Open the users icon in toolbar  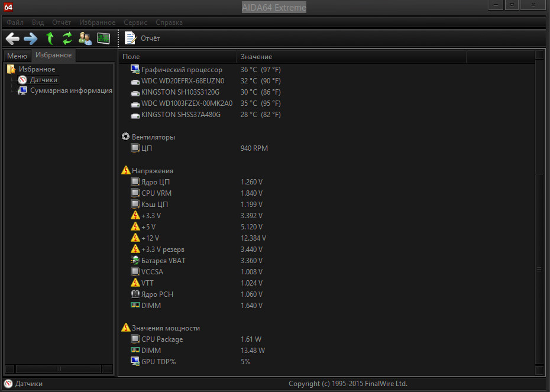pyautogui.click(x=85, y=38)
